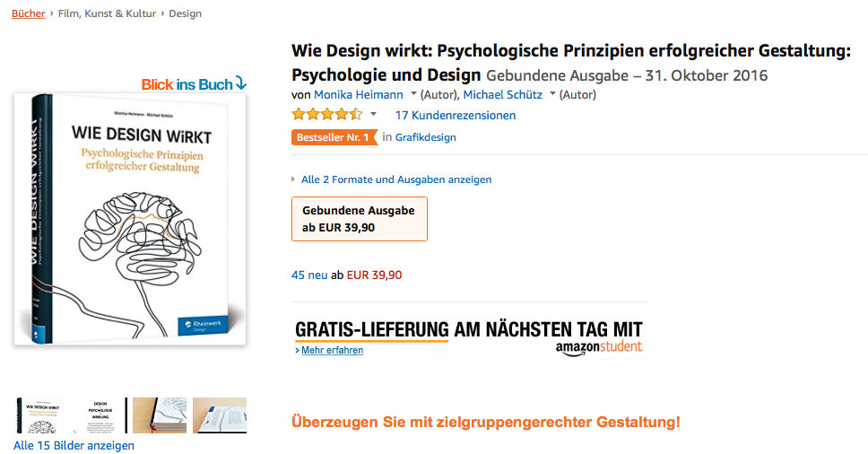The image size is (868, 454).
Task: Click the Mehr erfahren link
Action: click(332, 351)
